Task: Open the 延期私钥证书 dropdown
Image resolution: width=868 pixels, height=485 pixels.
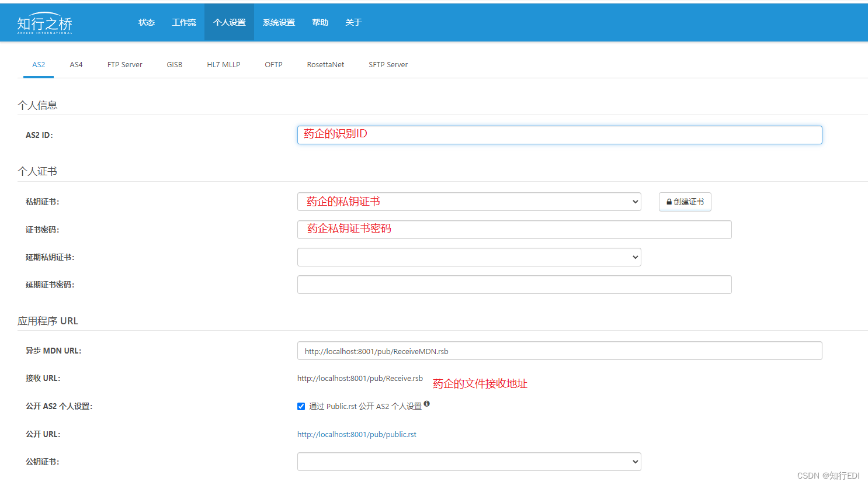Action: (468, 257)
